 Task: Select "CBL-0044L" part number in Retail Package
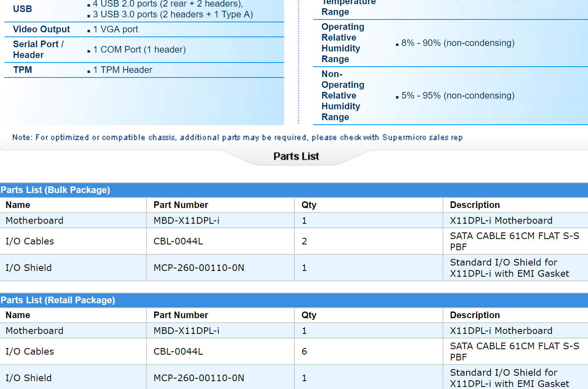click(x=178, y=352)
